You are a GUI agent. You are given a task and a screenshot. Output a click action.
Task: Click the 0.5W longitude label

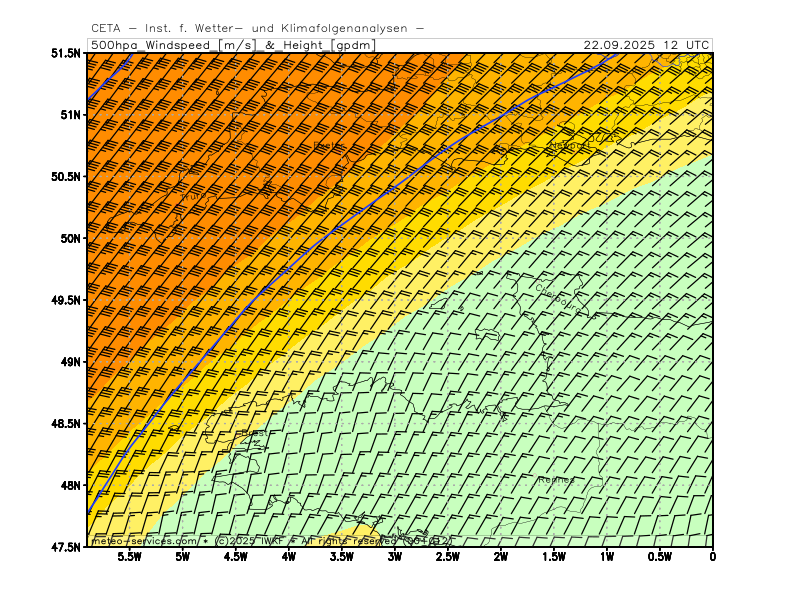click(660, 557)
